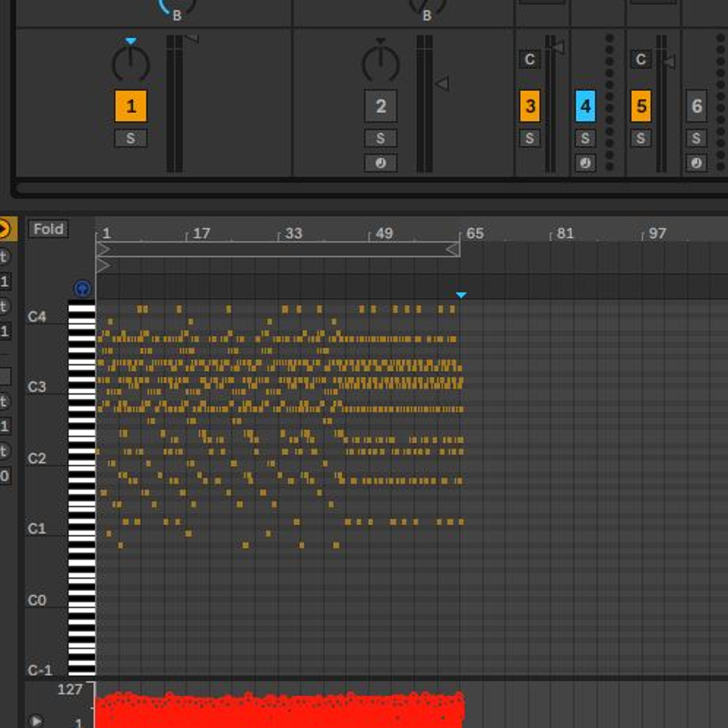
Task: Click bar 49 on the time ruler
Action: (384, 234)
